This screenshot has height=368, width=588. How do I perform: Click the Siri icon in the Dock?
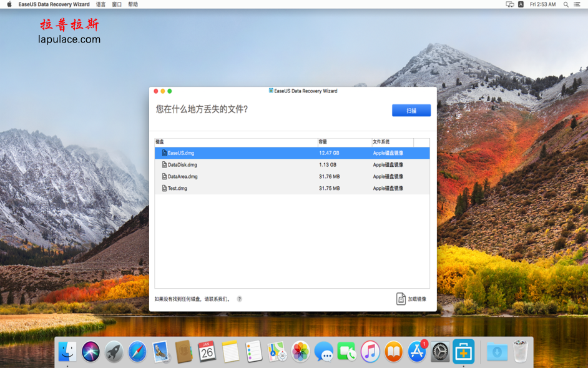[x=89, y=351]
